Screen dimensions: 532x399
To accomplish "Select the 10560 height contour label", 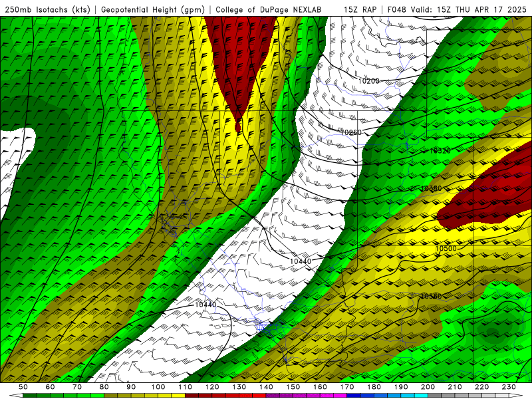I will (x=431, y=296).
